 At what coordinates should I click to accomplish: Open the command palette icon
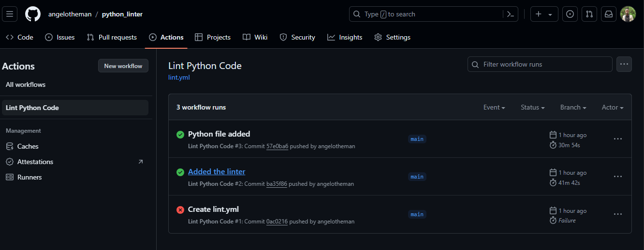[510, 14]
